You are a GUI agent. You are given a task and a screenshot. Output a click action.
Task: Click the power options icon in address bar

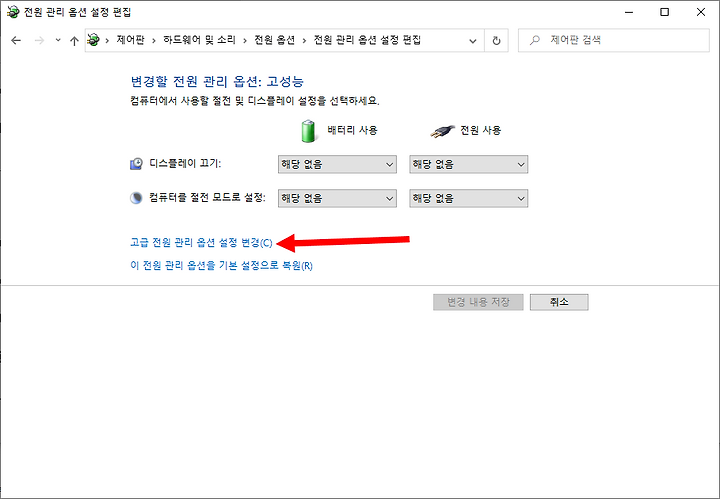point(94,40)
